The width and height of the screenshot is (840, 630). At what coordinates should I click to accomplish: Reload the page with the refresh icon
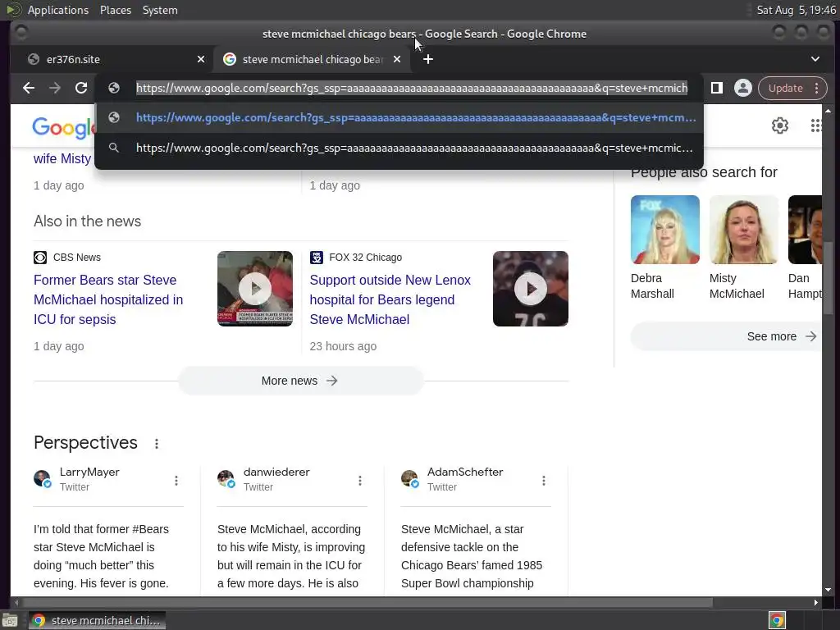(81, 88)
